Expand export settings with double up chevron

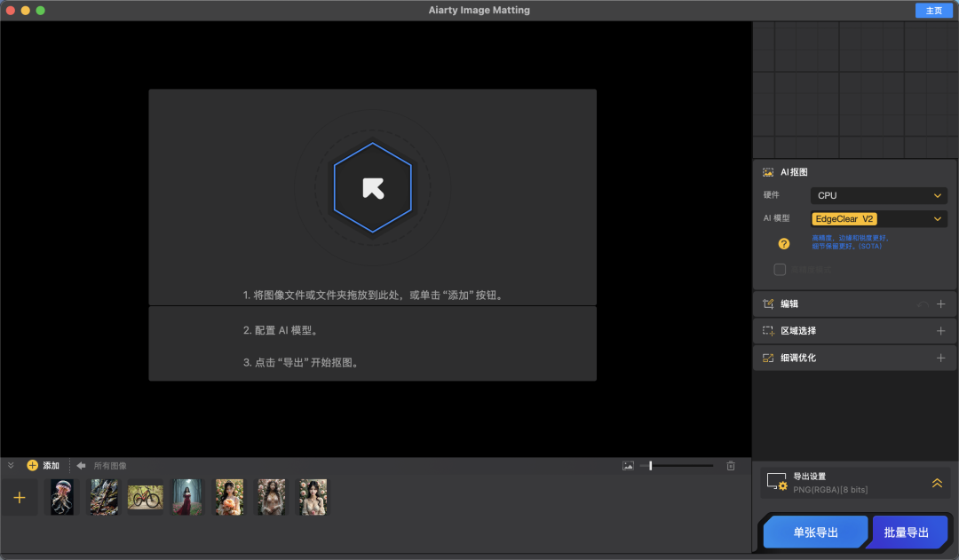(x=937, y=483)
